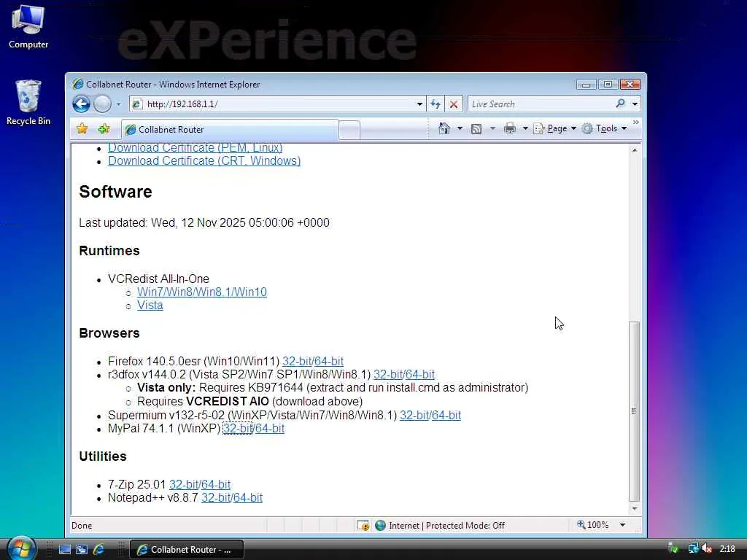Download Notepad++ v8.8.7 32-bit
Image resolution: width=747 pixels, height=560 pixels.
[x=216, y=497]
